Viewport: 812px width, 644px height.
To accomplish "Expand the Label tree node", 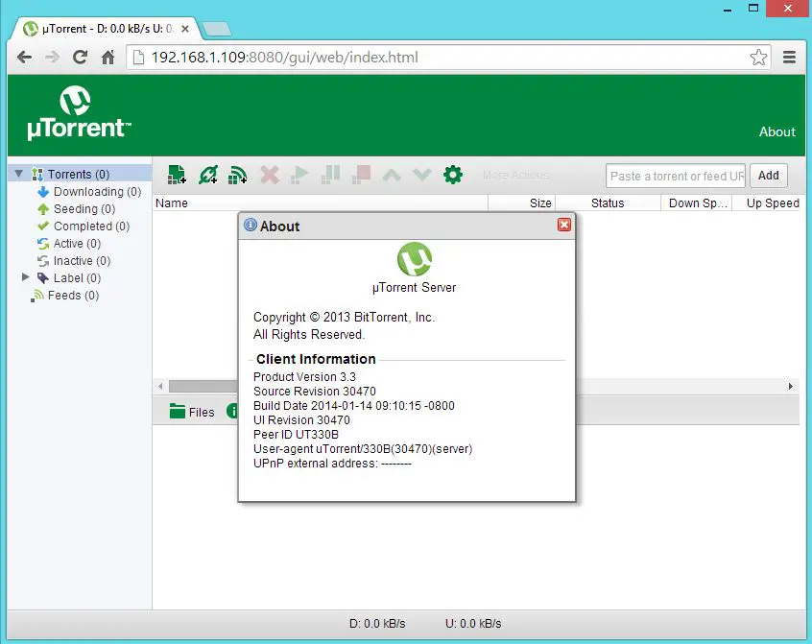I will (26, 278).
